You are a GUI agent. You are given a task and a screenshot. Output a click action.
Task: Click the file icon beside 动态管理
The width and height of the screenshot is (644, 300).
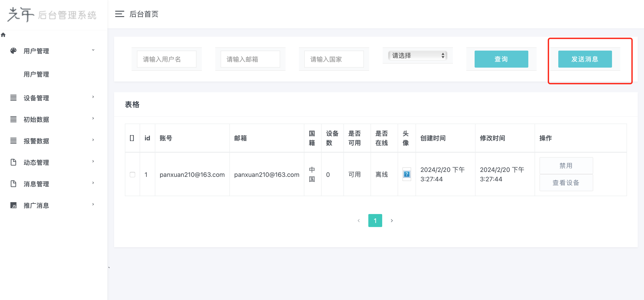coord(13,162)
